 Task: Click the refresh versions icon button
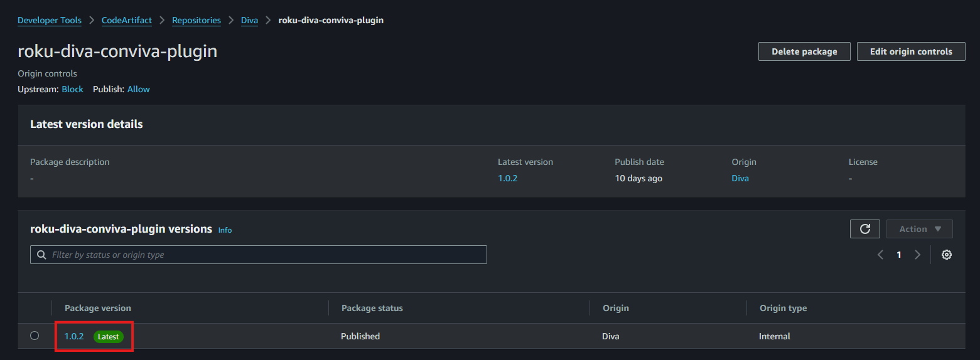(864, 229)
